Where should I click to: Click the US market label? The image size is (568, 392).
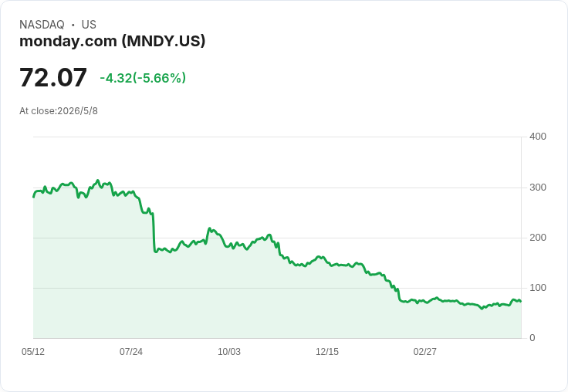(89, 25)
